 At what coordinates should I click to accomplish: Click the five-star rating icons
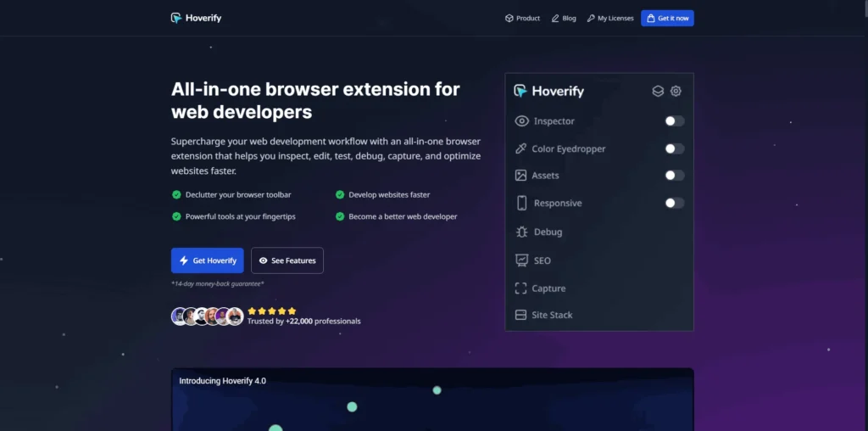click(272, 311)
